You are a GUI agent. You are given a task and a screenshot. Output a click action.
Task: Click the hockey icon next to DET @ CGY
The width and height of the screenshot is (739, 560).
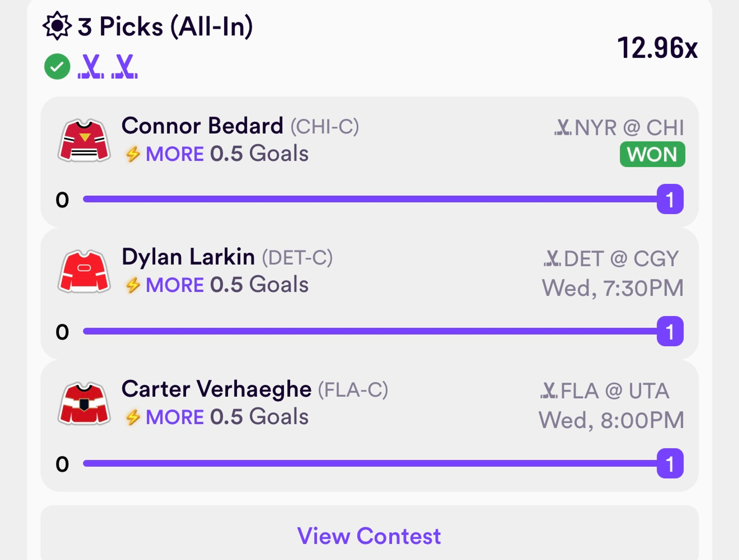pyautogui.click(x=552, y=259)
